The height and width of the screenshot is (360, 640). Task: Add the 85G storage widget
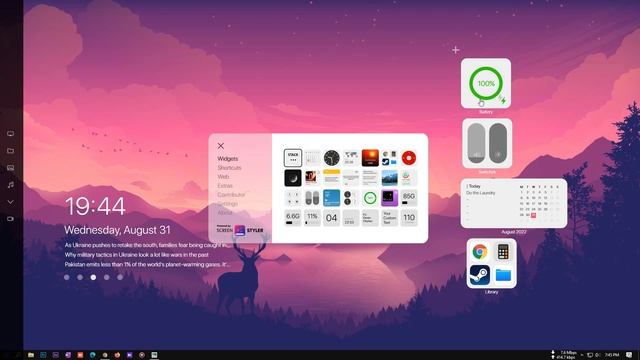[x=409, y=198]
